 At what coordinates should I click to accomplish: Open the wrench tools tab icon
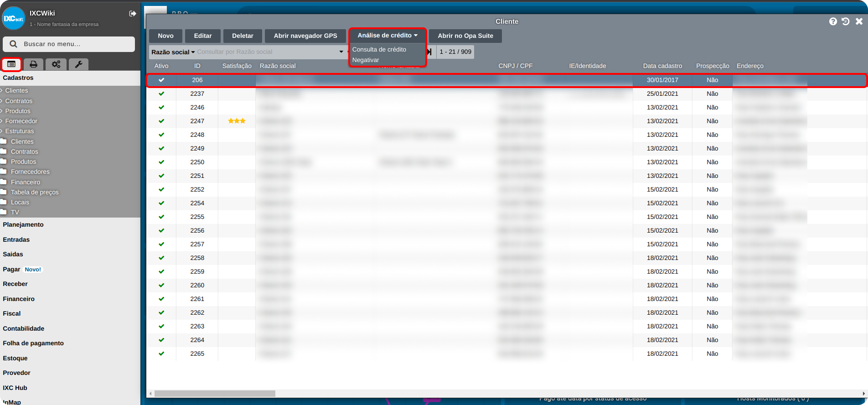coord(78,64)
